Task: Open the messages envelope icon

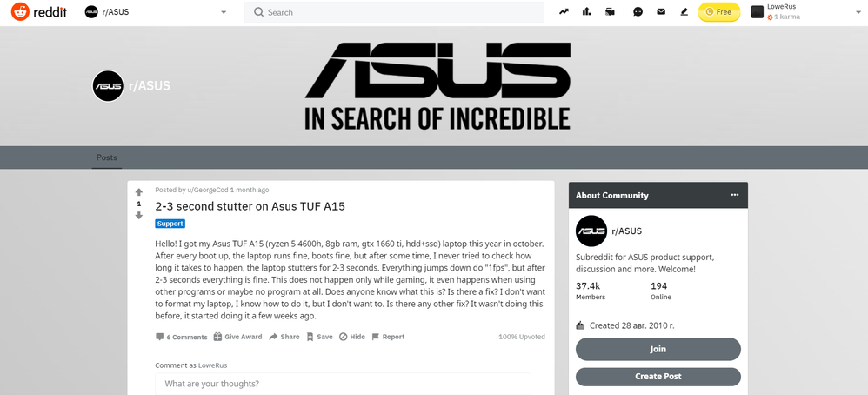Action: pyautogui.click(x=661, y=11)
